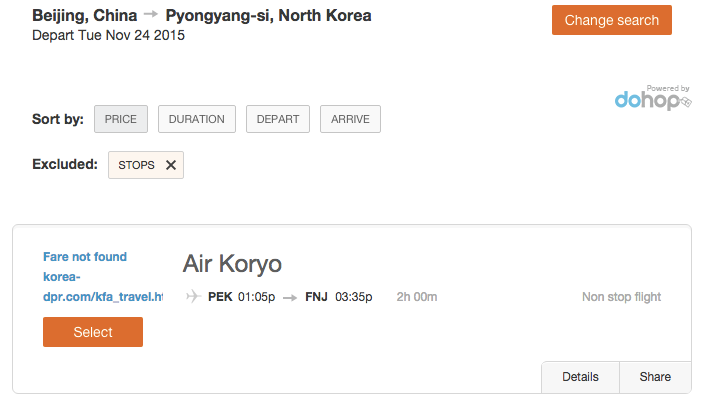The width and height of the screenshot is (703, 404).
Task: Click the 2h 00m duration text
Action: (x=417, y=297)
